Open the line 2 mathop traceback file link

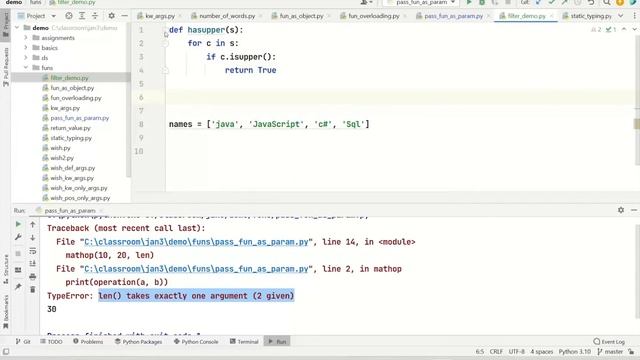click(x=196, y=269)
